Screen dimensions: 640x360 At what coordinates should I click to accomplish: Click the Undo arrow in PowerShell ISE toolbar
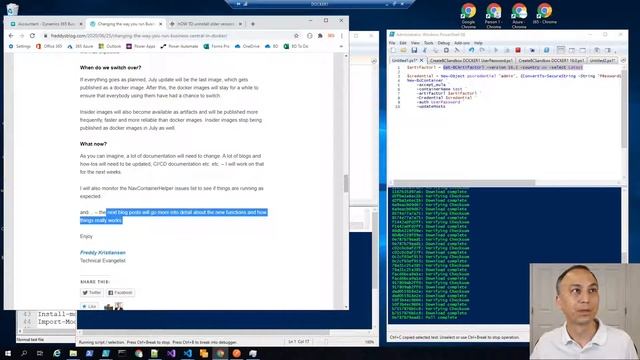(471, 50)
